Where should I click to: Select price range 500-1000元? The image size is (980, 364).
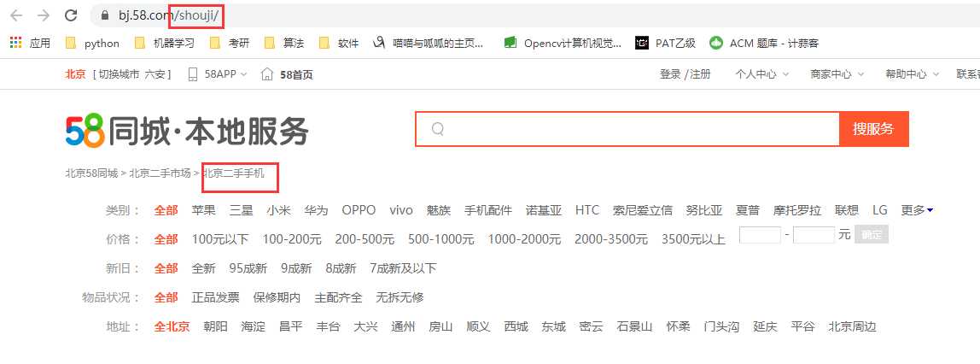(x=441, y=239)
